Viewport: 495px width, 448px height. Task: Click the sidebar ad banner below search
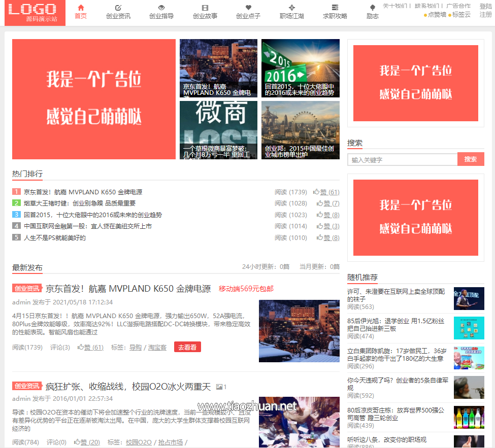(416, 218)
